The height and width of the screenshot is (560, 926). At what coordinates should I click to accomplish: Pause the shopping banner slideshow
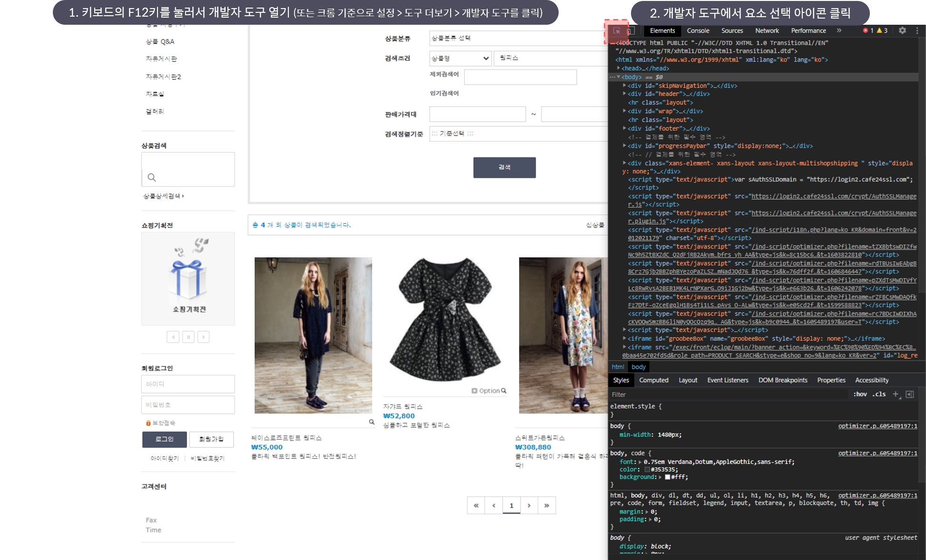[x=188, y=337]
